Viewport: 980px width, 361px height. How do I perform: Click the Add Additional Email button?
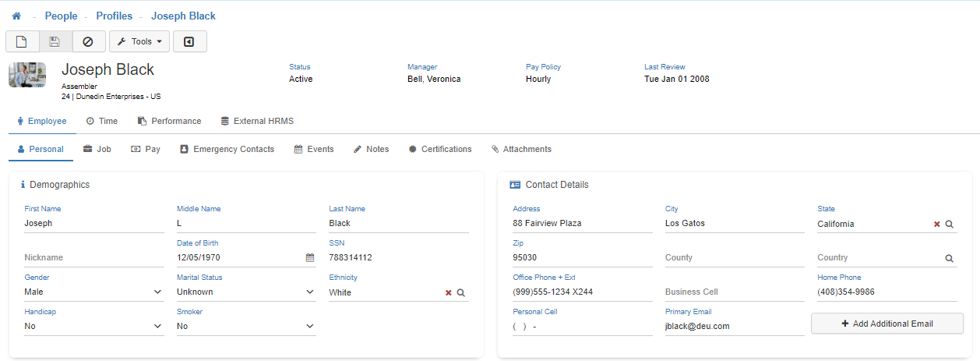pyautogui.click(x=887, y=324)
